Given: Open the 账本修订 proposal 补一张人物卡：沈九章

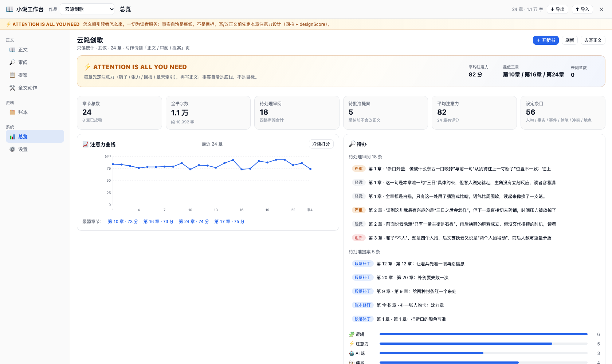Looking at the screenshot, I should point(474,305).
